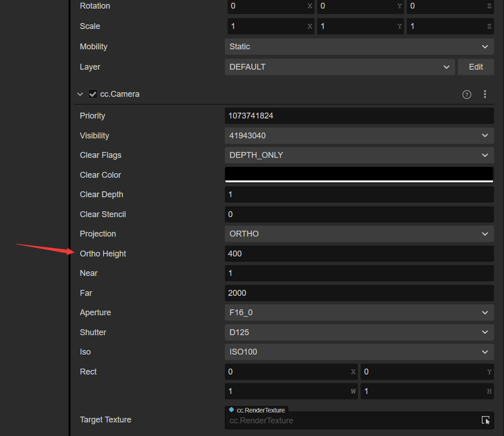The width and height of the screenshot is (504, 436).
Task: Open the Layer dropdown showing DEFAULT
Action: pos(340,67)
